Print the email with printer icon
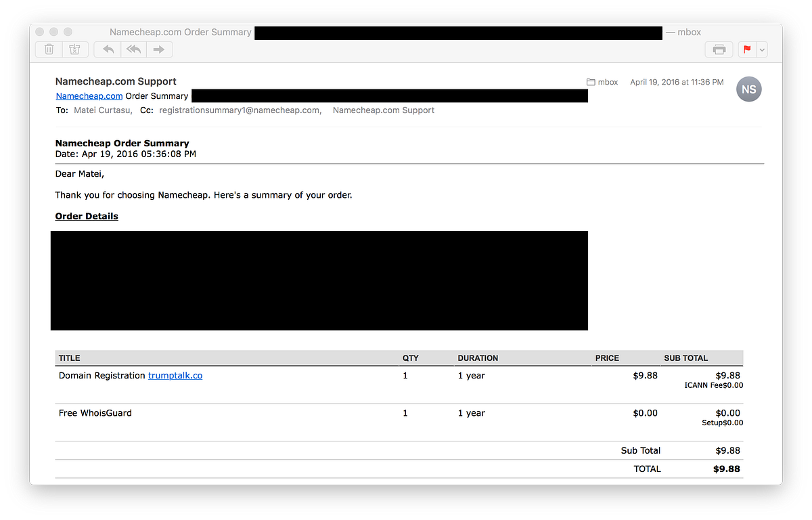The height and width of the screenshot is (520, 812). tap(719, 49)
